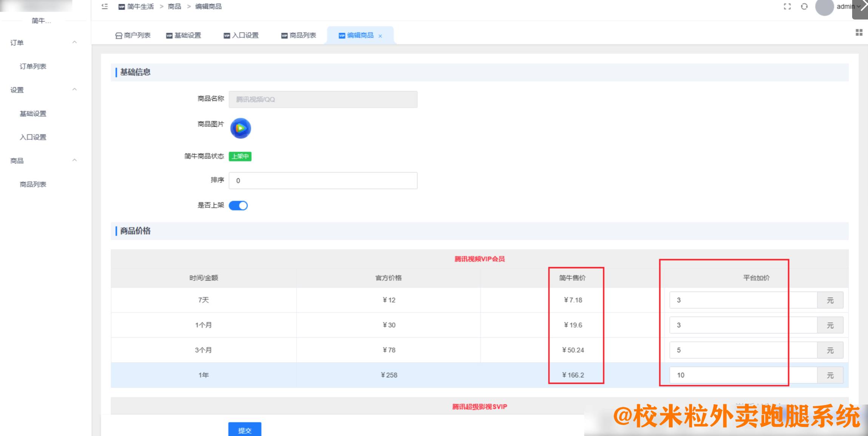
Task: Click the Tencent Video product image icon
Action: coord(240,128)
